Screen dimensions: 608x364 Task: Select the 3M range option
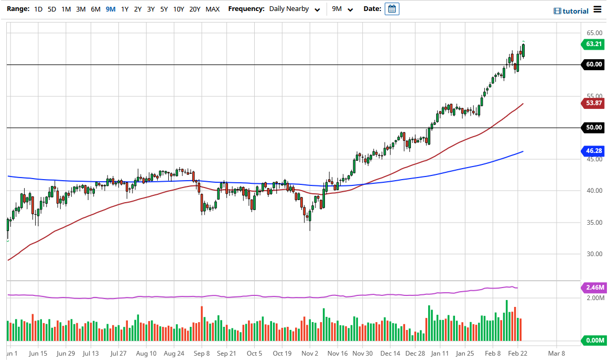(x=80, y=9)
